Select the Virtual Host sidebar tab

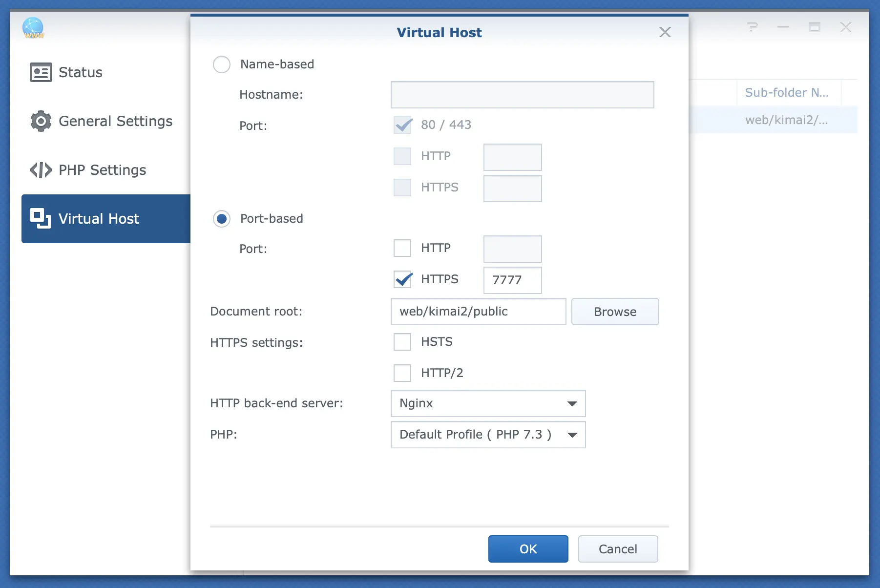[106, 219]
